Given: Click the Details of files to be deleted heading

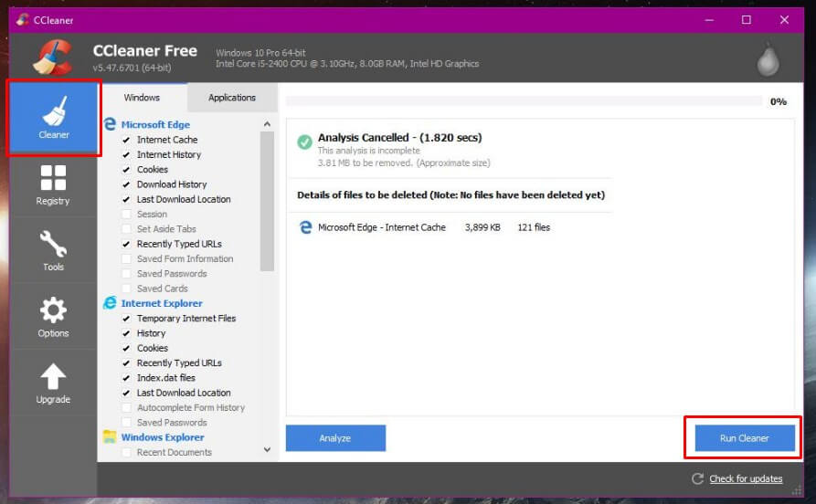Looking at the screenshot, I should (450, 195).
